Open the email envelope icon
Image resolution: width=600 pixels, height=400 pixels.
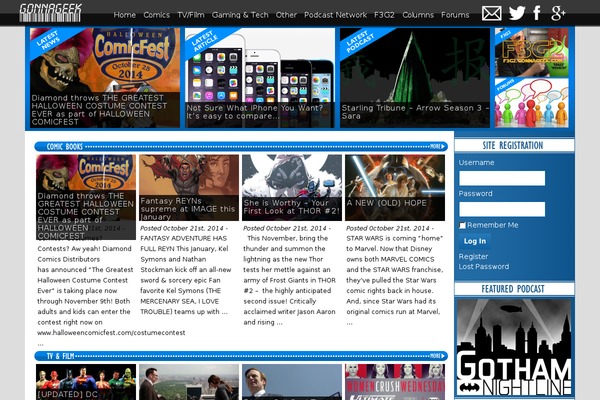click(491, 13)
